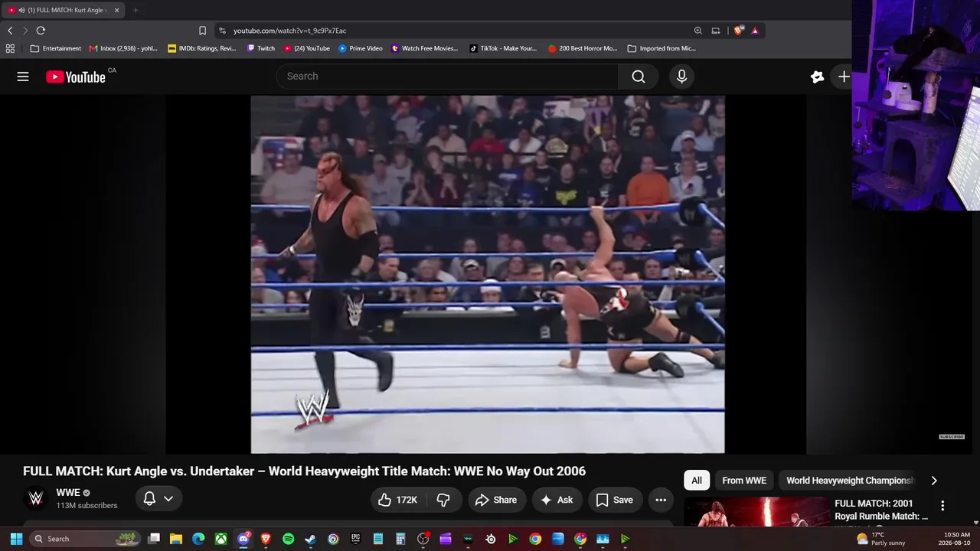Focus the YouTube search box
This screenshot has height=551, width=980.
pos(447,77)
